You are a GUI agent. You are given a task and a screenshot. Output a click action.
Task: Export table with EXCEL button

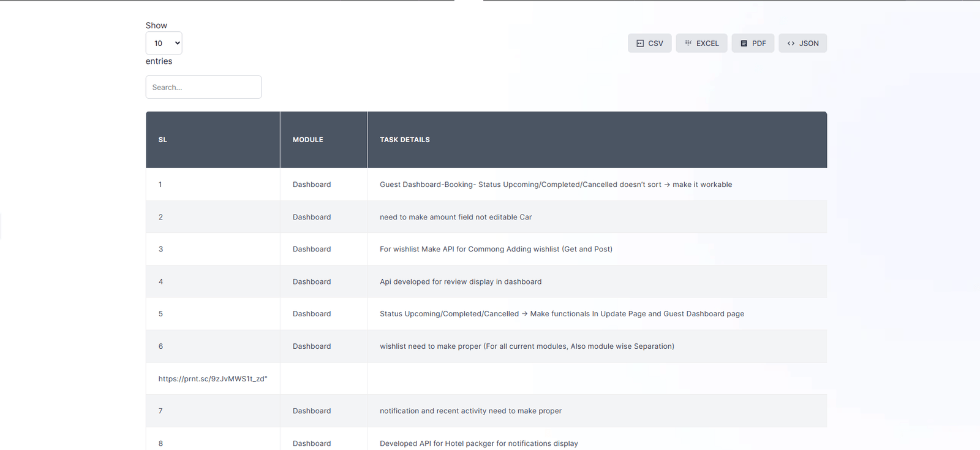(x=701, y=44)
